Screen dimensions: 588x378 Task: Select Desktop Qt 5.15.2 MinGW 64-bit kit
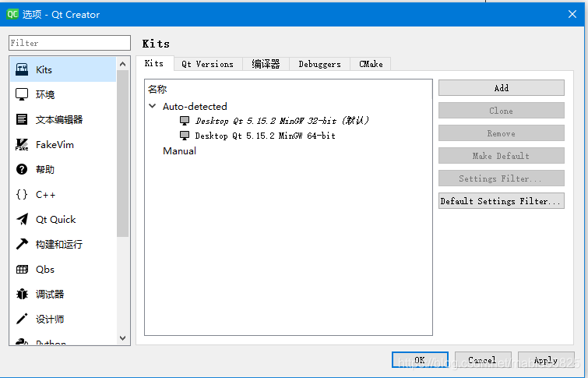click(265, 136)
